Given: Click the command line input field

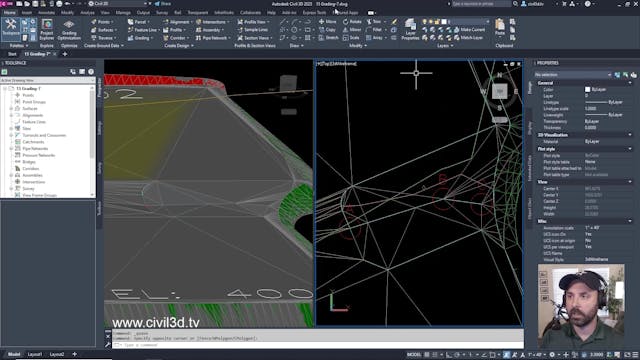Looking at the screenshot, I should [318, 345].
